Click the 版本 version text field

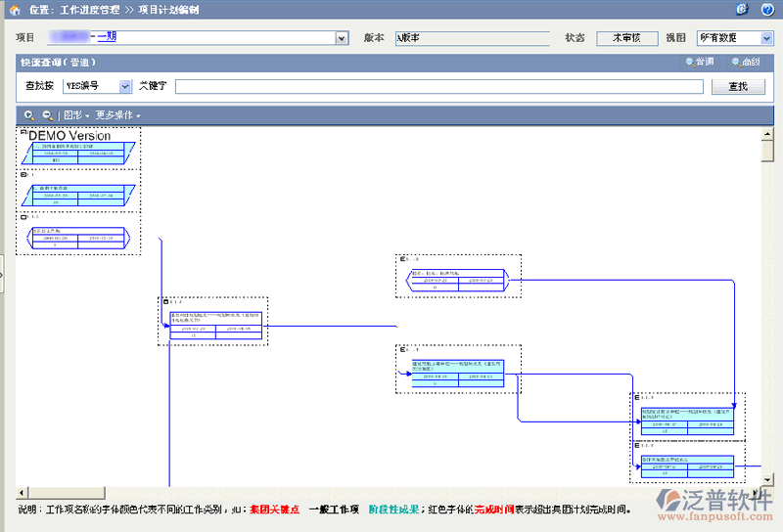(x=472, y=38)
